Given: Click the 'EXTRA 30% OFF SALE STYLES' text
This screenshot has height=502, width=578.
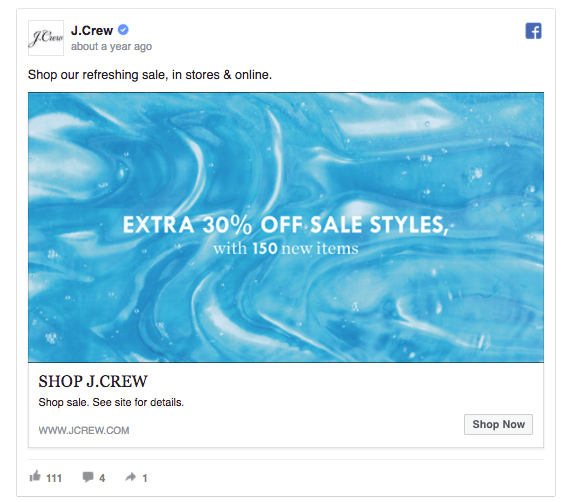Looking at the screenshot, I should pyautogui.click(x=285, y=224).
